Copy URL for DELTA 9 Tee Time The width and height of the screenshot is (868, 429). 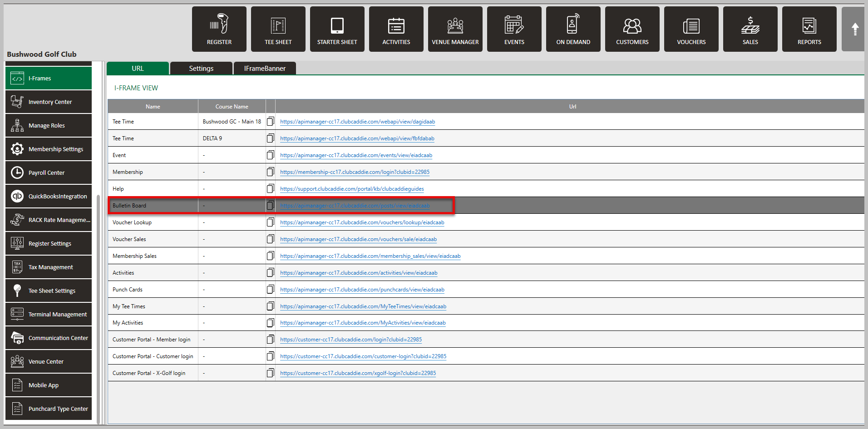point(270,138)
